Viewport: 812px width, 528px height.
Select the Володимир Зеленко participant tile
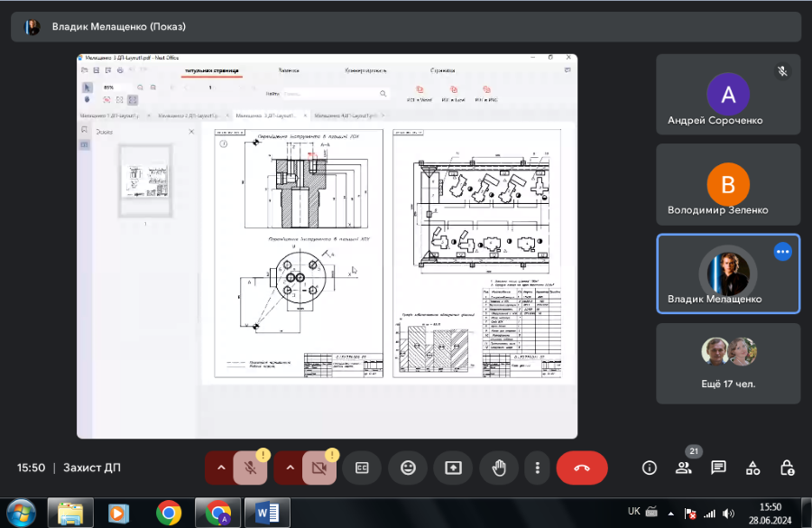click(x=727, y=184)
